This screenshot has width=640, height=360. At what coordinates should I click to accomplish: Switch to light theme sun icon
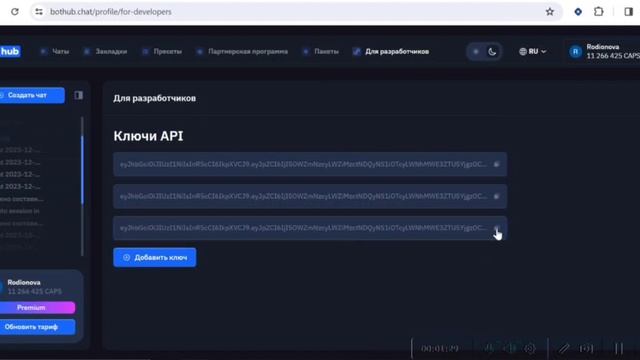[476, 52]
